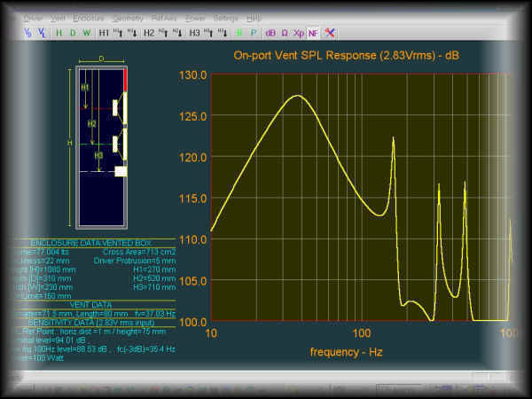
Task: Click the lower driver in enclosure diagram
Action: 120,145
